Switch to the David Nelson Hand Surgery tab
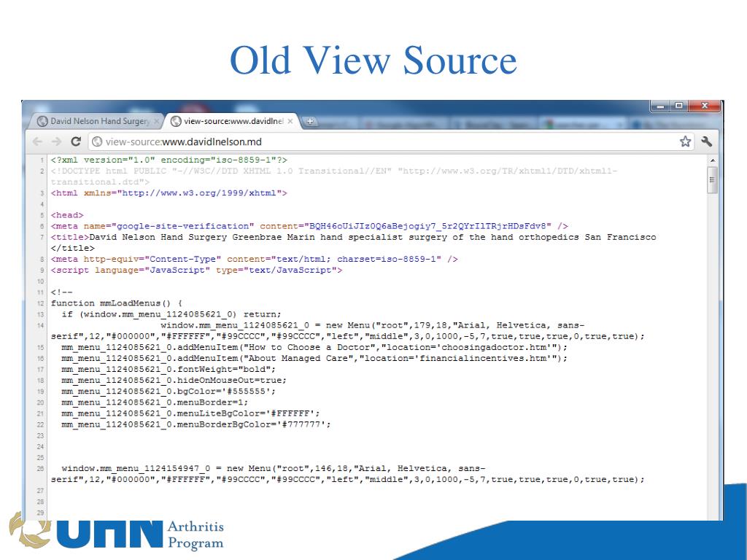 pyautogui.click(x=95, y=121)
